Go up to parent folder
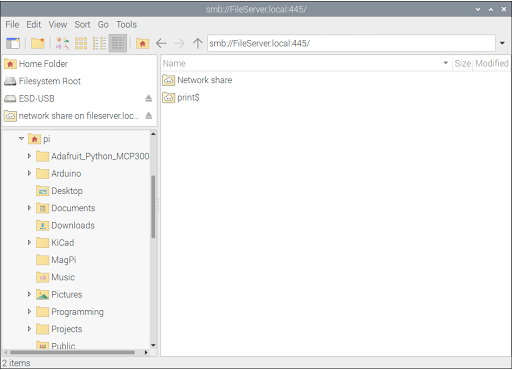The image size is (512, 370). click(198, 43)
